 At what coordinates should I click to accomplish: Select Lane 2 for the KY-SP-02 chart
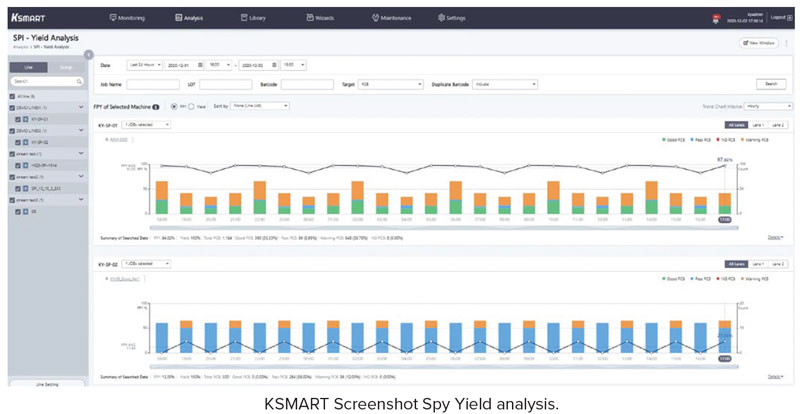778,264
